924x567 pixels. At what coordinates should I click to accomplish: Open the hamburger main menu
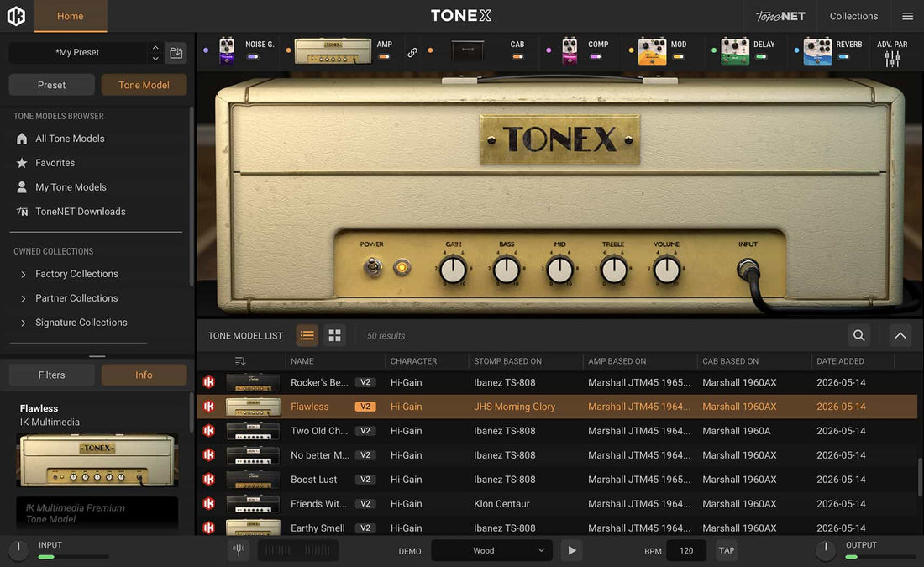(x=907, y=16)
